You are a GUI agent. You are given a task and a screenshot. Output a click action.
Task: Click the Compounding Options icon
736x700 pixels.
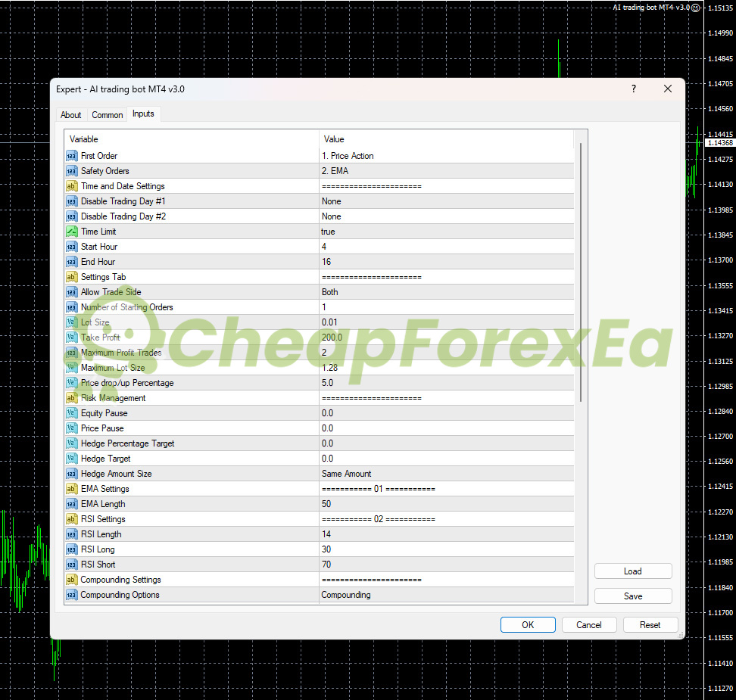[71, 595]
